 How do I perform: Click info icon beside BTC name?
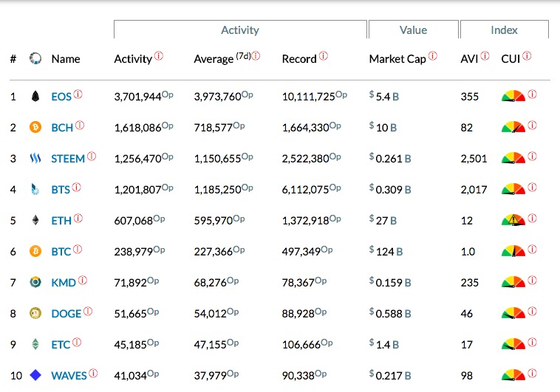[78, 250]
